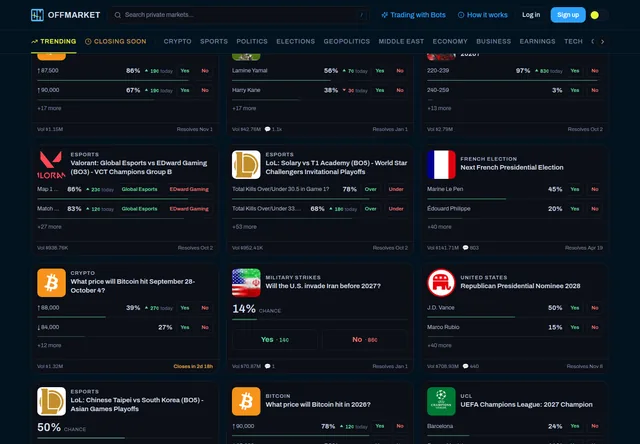Click No for J.D. Vance
This screenshot has height=444, width=640.
[595, 308]
